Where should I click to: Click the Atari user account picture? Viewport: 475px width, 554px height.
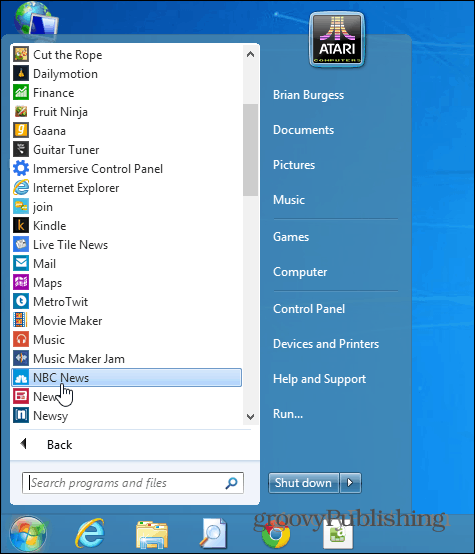[337, 39]
